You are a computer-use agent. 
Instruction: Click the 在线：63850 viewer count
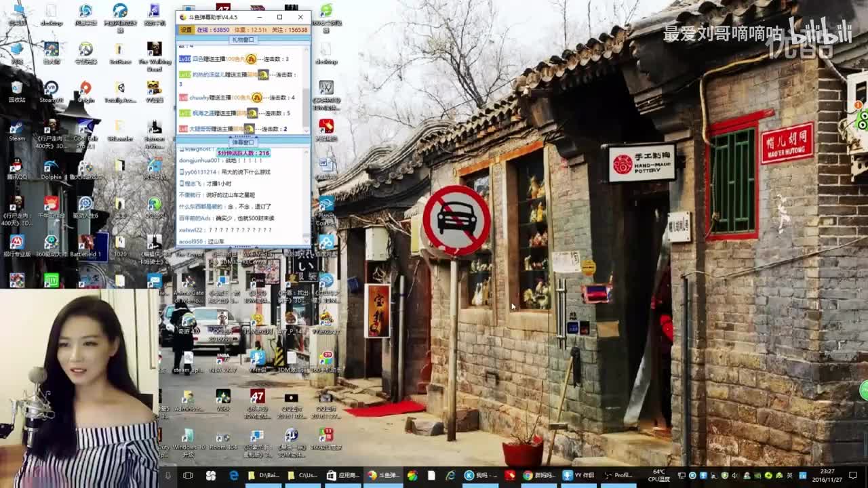click(213, 30)
